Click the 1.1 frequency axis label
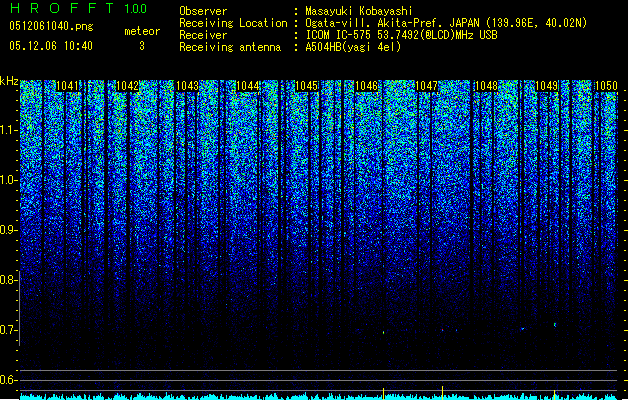629x400 pixels. click(x=8, y=130)
